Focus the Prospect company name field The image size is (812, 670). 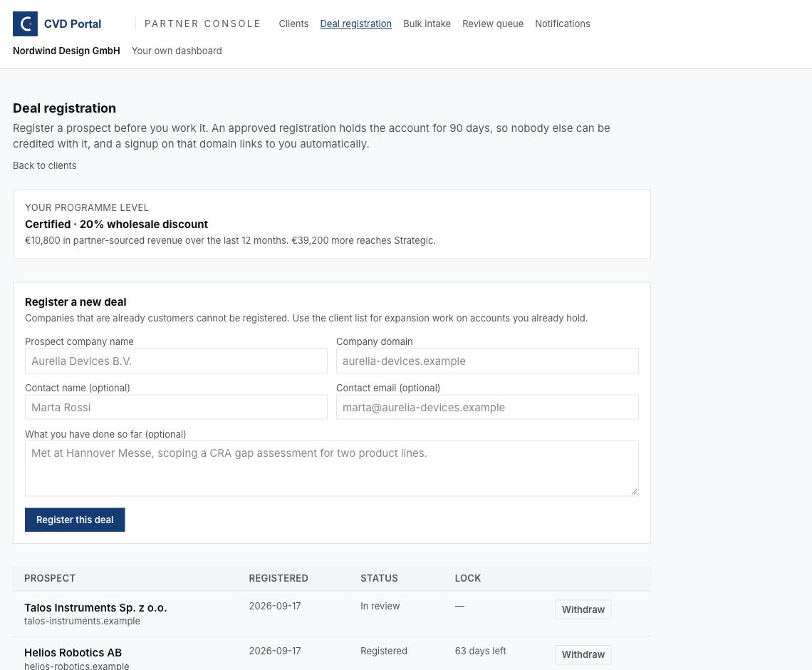176,361
